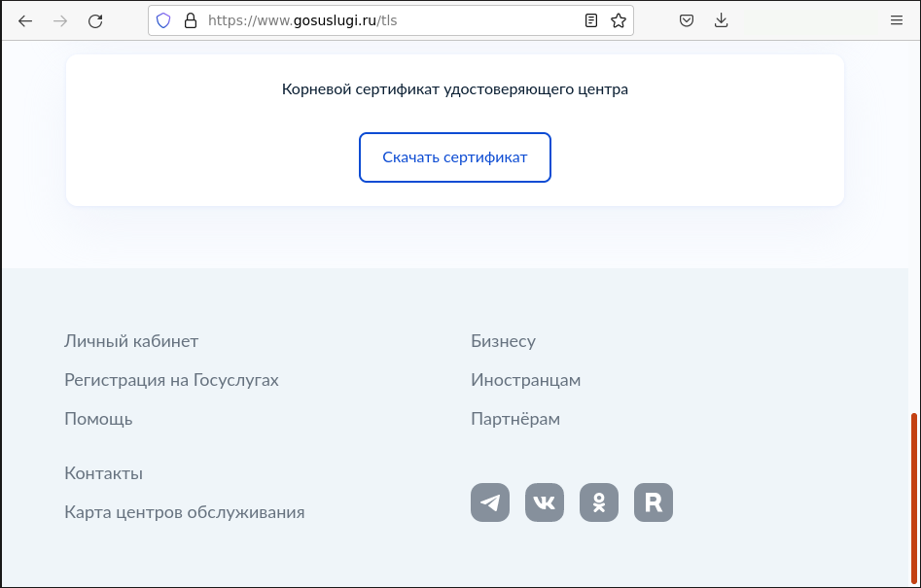Click the orange vertical scrollbar thumb
Screen dimensions: 921x588
(914, 499)
